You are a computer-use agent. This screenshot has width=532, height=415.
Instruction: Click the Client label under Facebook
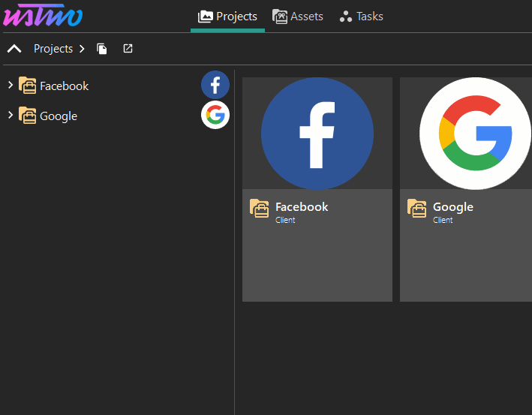click(285, 220)
